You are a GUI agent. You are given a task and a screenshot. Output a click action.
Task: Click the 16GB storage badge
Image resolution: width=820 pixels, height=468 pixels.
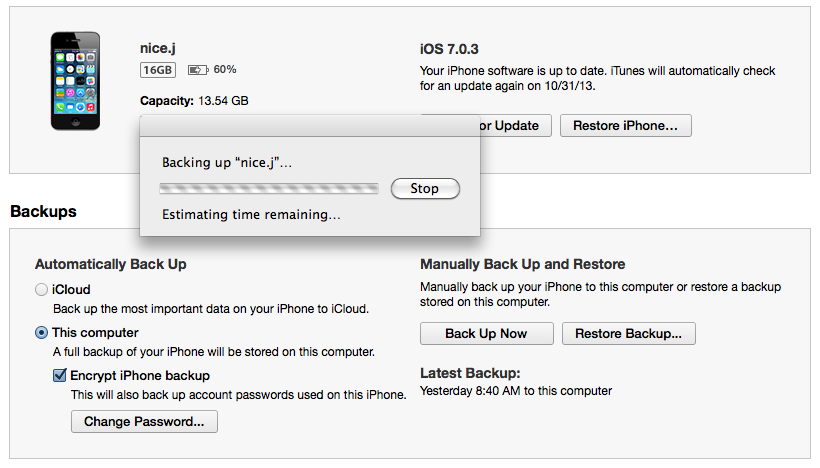pos(158,70)
